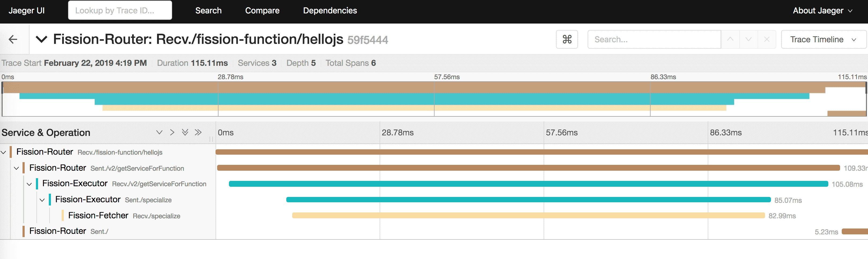
Task: Go to next search result arrow
Action: (748, 39)
